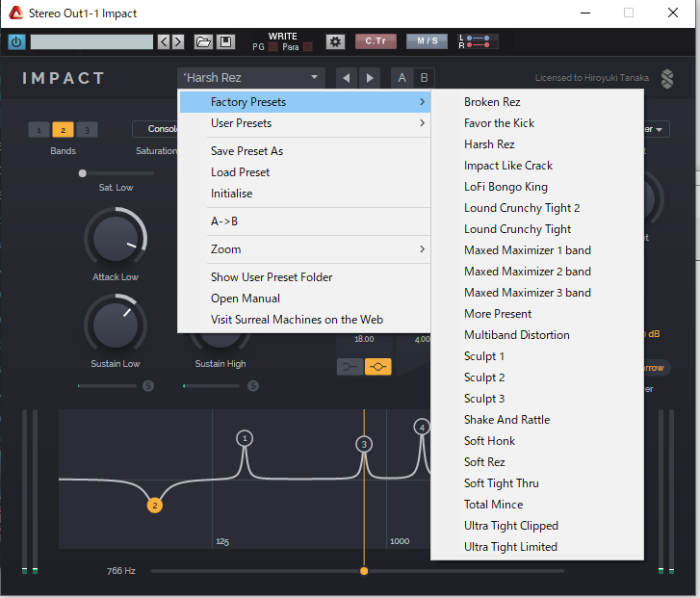Select the highlighted bell filter icon
Screen dimensions: 700x598
pyautogui.click(x=378, y=367)
